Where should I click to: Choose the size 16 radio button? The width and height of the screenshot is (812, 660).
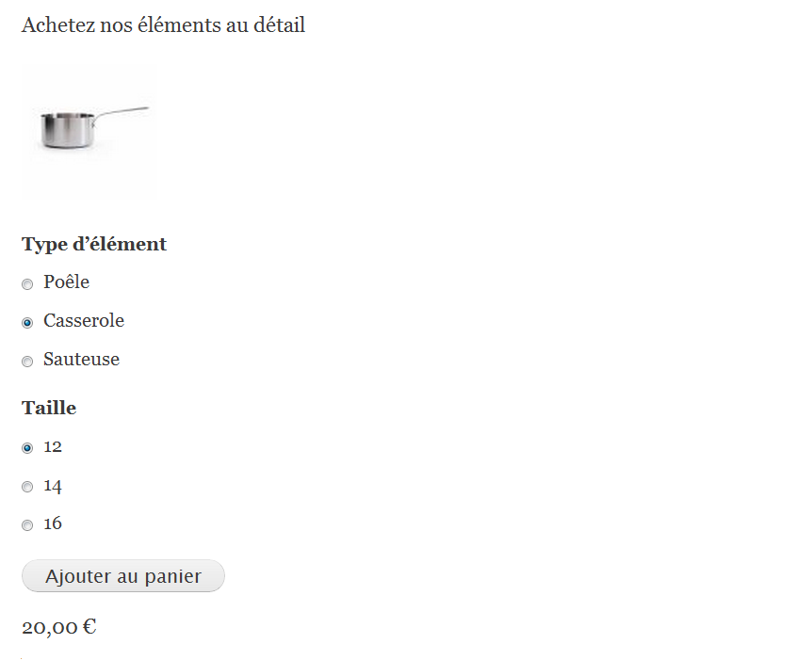point(27,524)
